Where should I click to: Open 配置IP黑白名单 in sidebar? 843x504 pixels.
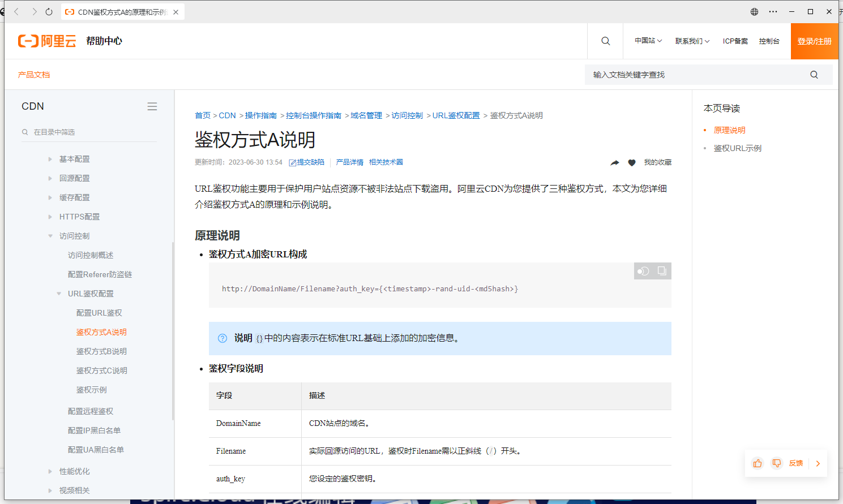(94, 431)
